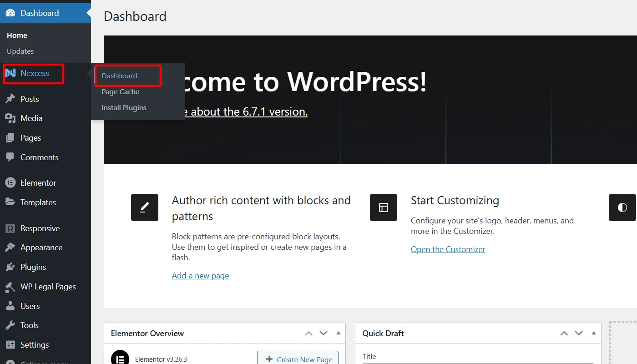The width and height of the screenshot is (637, 364).
Task: Open Dashboard in the sidebar menu
Action: [x=45, y=13]
